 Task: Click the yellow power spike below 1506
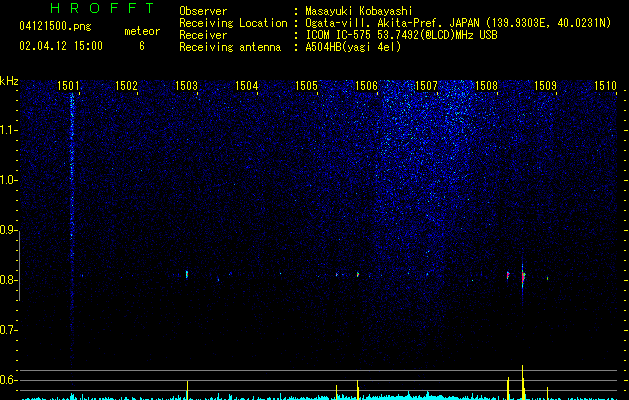357,390
